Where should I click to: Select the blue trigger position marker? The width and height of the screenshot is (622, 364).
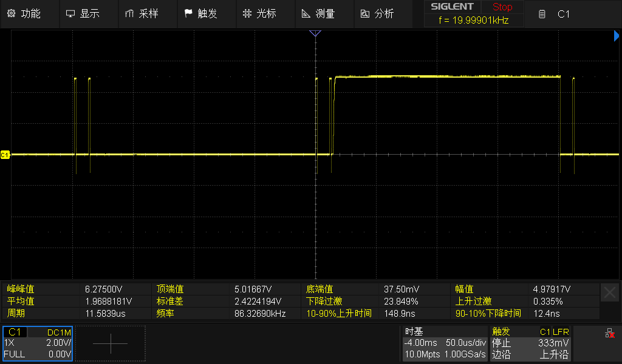point(315,34)
